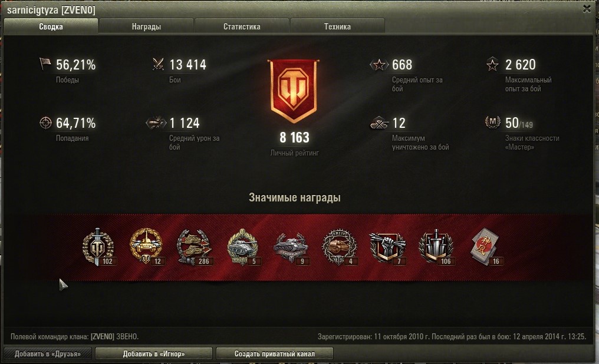Click the sword-and-shield medal with count 102
Image resolution: width=599 pixels, height=364 pixels.
[x=98, y=247]
